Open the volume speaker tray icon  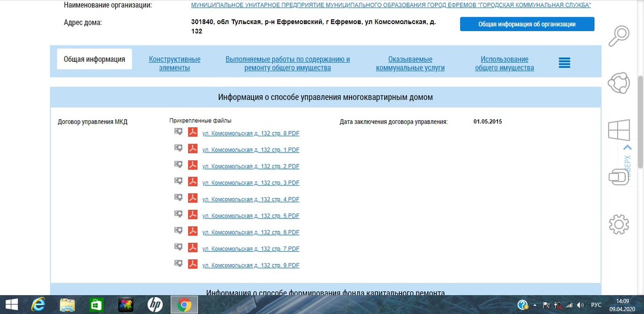click(x=580, y=304)
